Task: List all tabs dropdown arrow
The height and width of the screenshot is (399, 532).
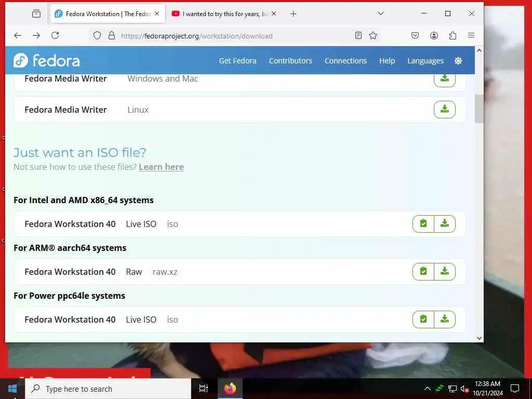Action: pyautogui.click(x=381, y=14)
